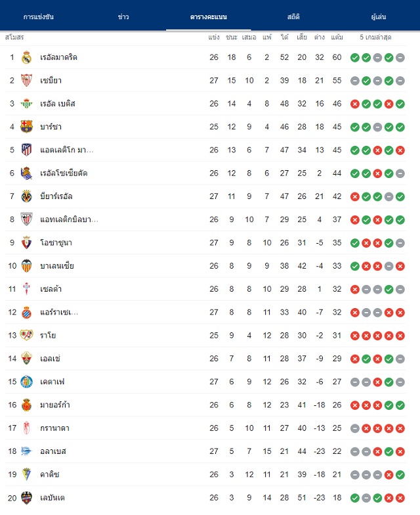This screenshot has height=515, width=420.
Task: Switch to the สถิติ tab
Action: point(293,17)
